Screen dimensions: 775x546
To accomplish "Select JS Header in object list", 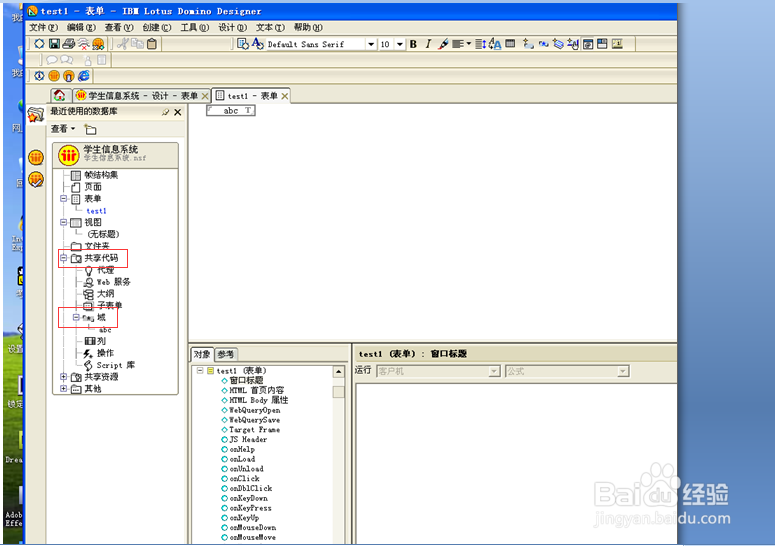I will click(248, 439).
